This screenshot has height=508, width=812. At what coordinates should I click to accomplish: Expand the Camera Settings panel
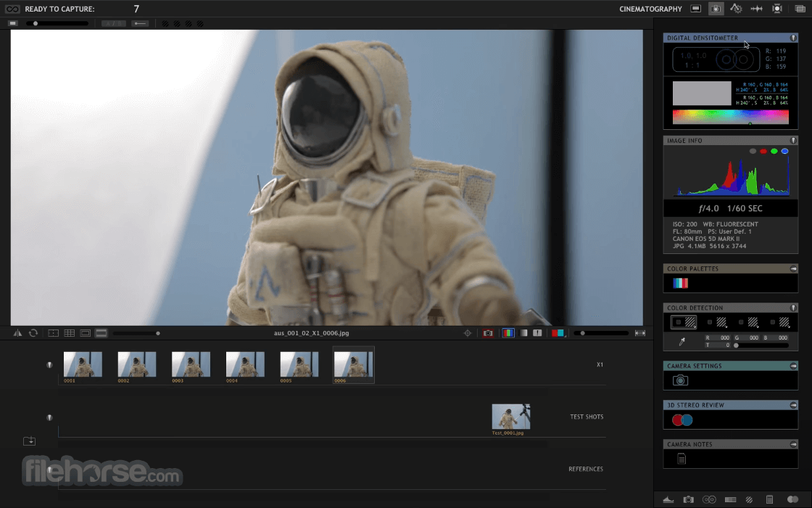pyautogui.click(x=793, y=366)
